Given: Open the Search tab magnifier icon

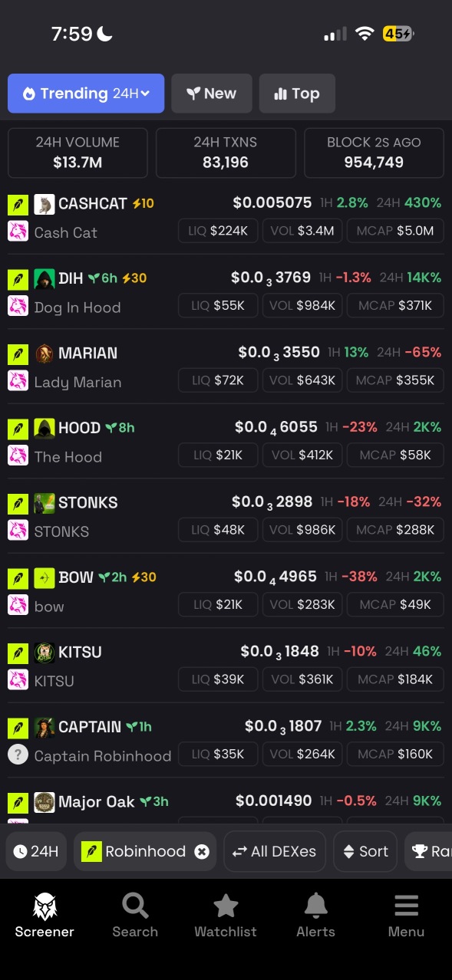Looking at the screenshot, I should tap(135, 906).
